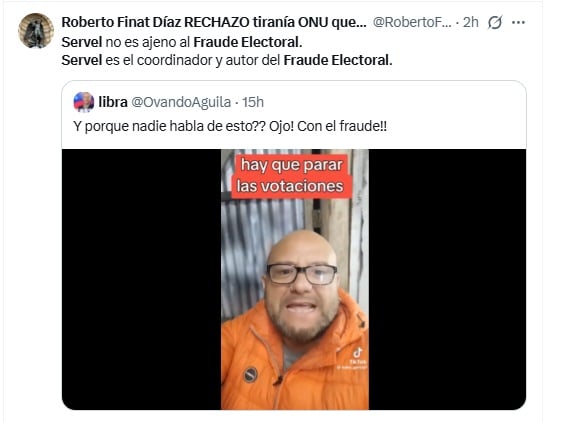Screen dimensions: 568x422
Task: Open Roberto Finat Díaz's profile avatar
Action: [x=36, y=31]
